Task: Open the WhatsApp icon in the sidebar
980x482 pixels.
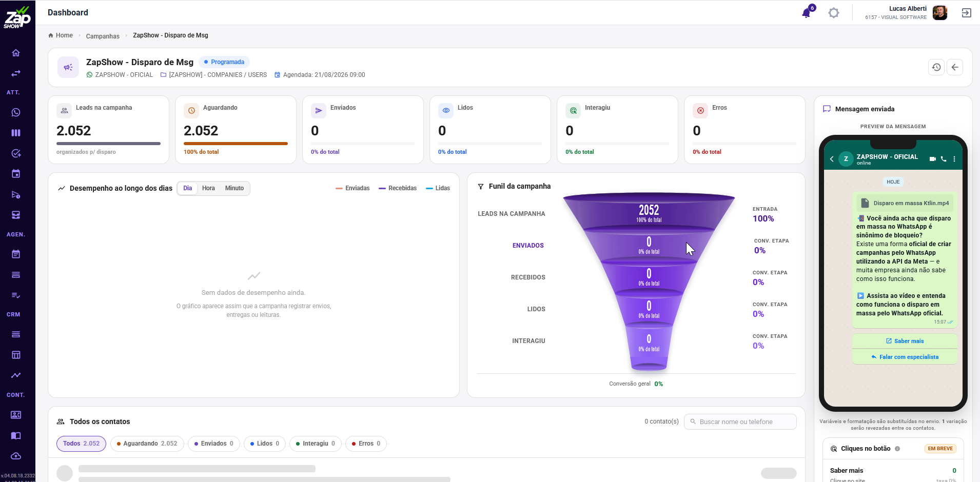Action: click(x=16, y=112)
